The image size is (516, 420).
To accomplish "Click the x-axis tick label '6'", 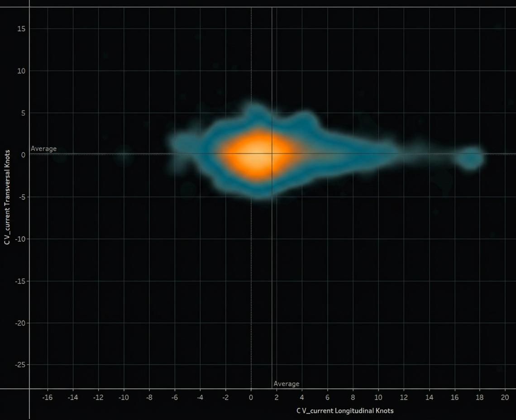I will click(327, 397).
